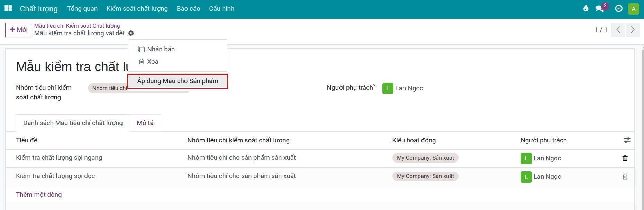Click the water drop icon in top bar
The width and height of the screenshot is (644, 210).
[586, 8]
